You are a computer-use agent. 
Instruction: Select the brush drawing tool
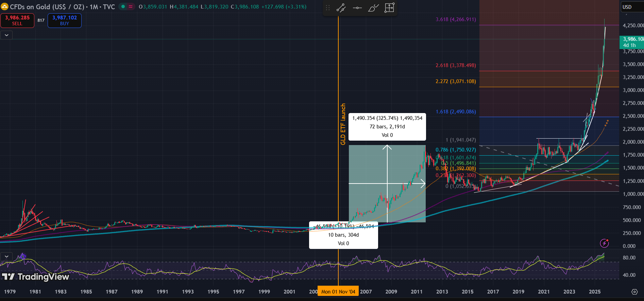[373, 8]
